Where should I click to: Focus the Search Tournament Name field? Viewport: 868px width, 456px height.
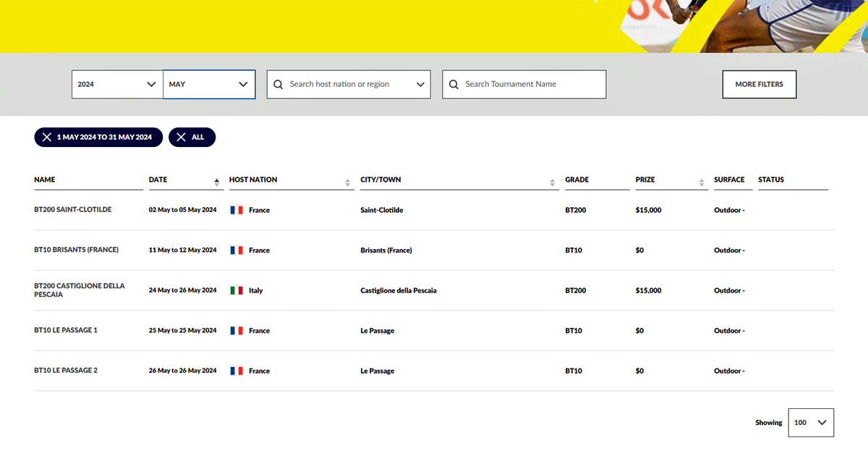532,85
